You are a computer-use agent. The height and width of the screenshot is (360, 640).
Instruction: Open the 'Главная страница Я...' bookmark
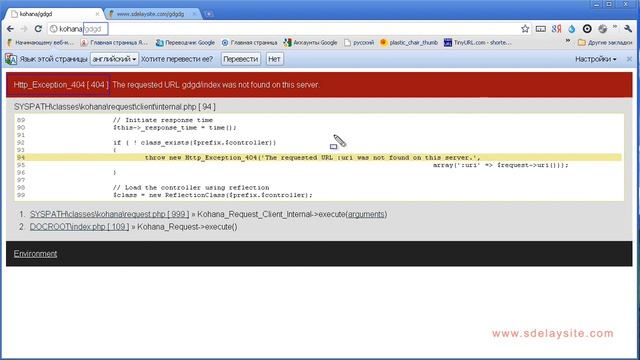[114, 42]
